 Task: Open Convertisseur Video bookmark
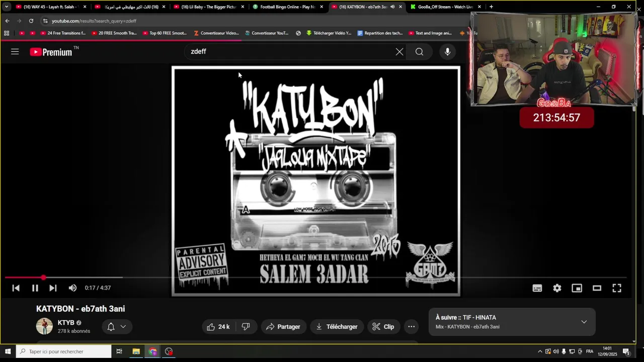[216, 33]
